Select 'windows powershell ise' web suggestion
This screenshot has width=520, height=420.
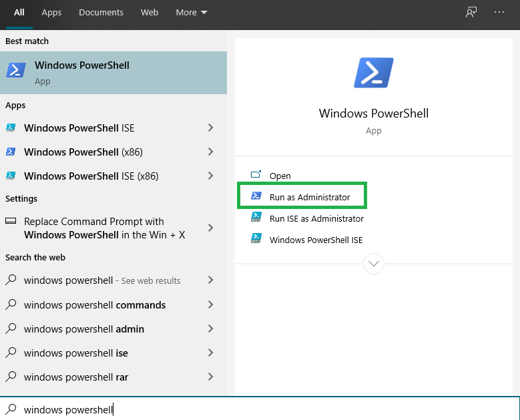75,353
